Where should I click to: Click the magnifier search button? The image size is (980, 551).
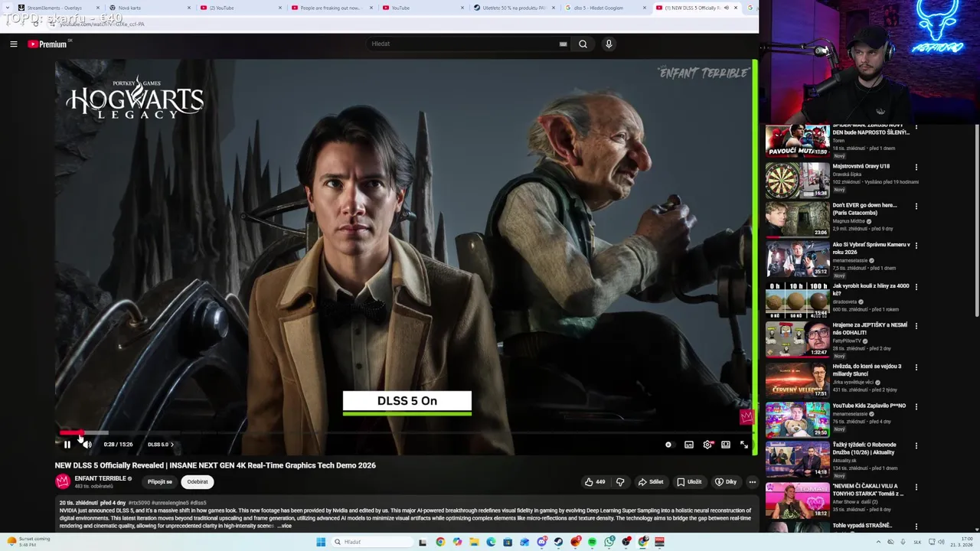[583, 44]
